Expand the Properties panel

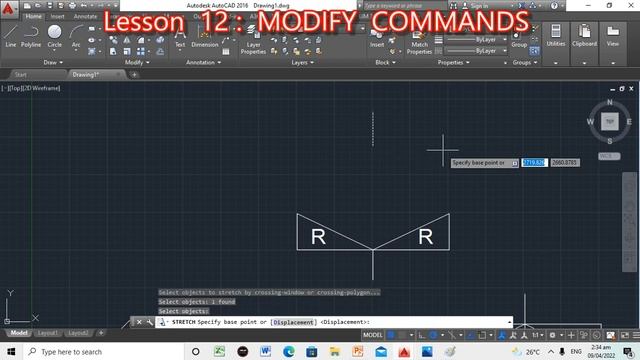[453, 62]
